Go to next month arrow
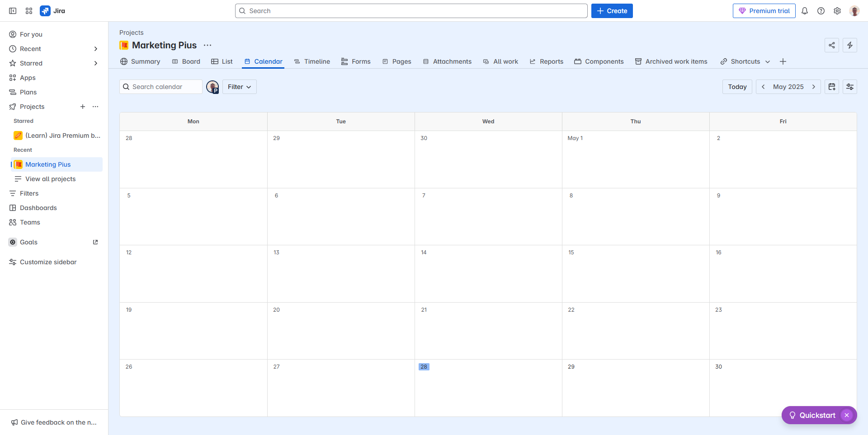The height and width of the screenshot is (435, 868). tap(814, 87)
